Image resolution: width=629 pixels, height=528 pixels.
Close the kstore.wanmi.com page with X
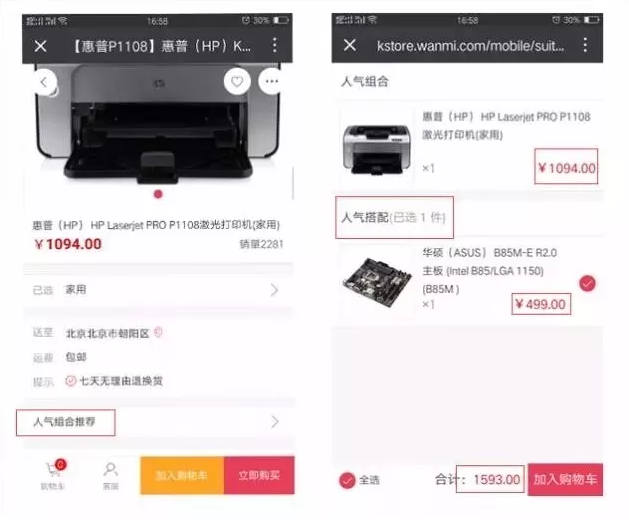(350, 45)
